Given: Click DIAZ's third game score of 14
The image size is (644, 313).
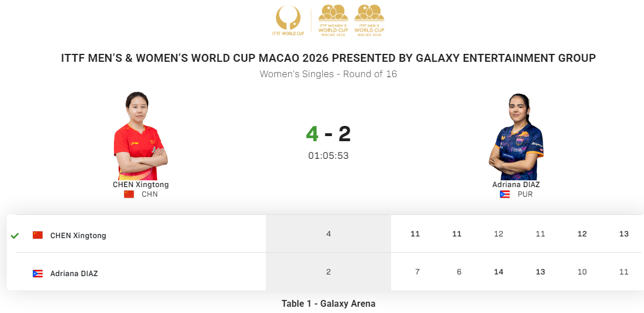Looking at the screenshot, I should click(x=499, y=272).
